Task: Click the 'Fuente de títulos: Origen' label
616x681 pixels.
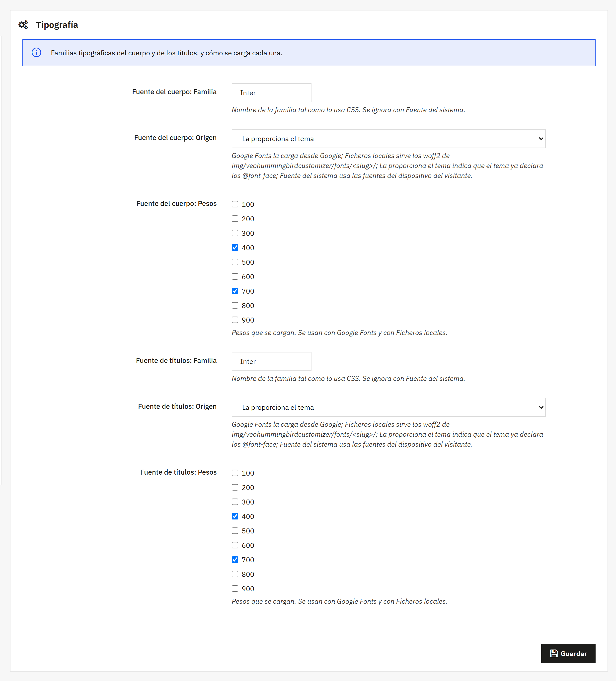Action: coord(177,406)
